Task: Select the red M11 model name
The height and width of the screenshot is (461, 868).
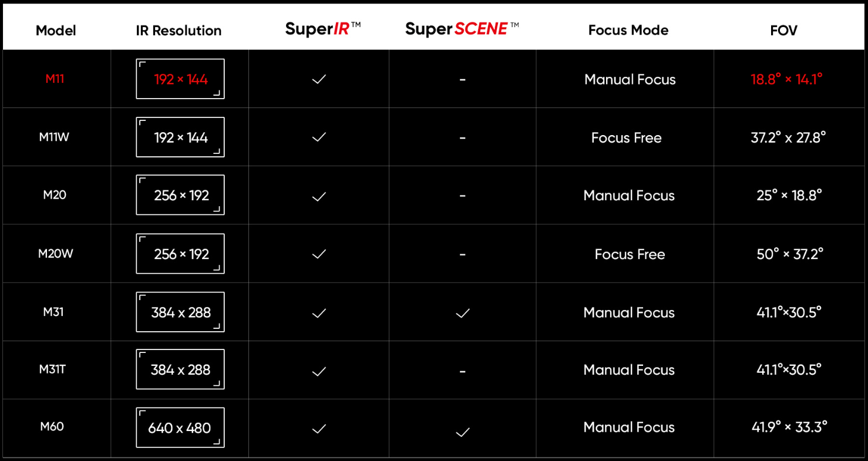Action: pos(55,79)
